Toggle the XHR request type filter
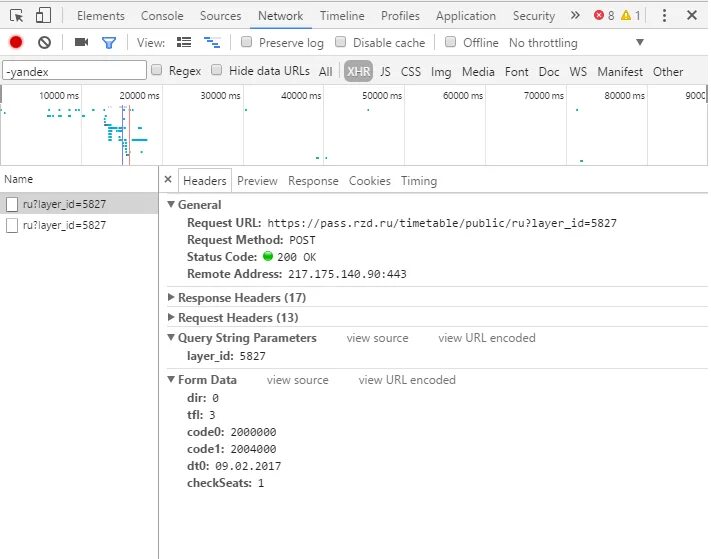This screenshot has height=559, width=711. click(x=358, y=71)
